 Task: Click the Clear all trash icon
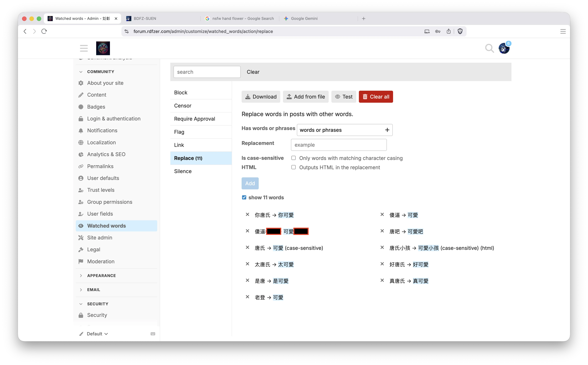[x=365, y=97]
